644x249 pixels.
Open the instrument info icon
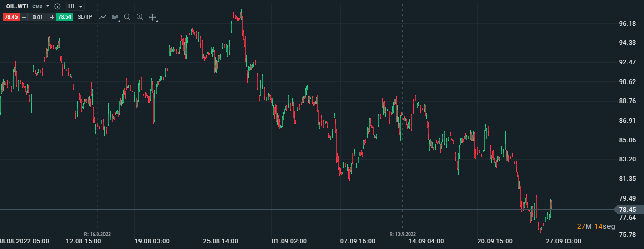(57, 6)
